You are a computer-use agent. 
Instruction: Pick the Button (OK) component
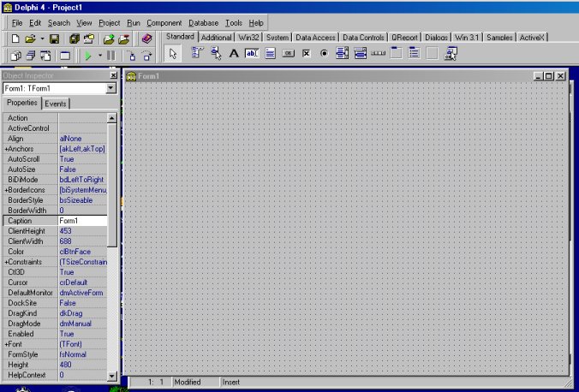pyautogui.click(x=288, y=54)
